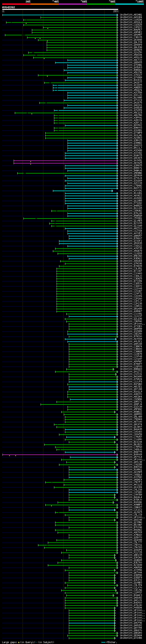Select hit UniRef100_B0AAC3

point(131,596)
